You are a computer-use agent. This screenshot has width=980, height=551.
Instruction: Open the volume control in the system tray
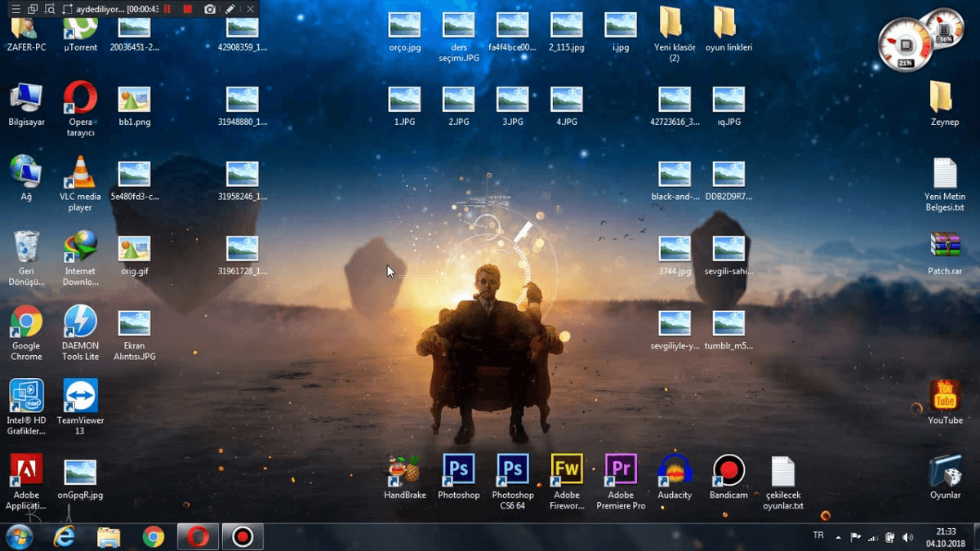[x=908, y=537]
